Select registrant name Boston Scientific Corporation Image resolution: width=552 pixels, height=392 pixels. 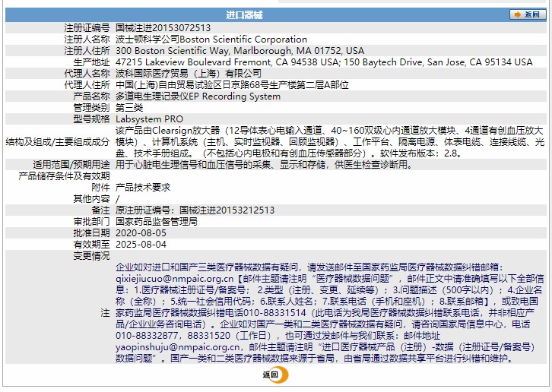pyautogui.click(x=243, y=39)
